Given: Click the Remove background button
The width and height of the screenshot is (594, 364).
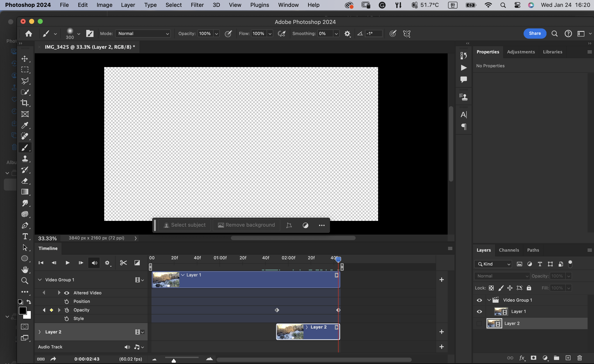Looking at the screenshot, I should [246, 225].
